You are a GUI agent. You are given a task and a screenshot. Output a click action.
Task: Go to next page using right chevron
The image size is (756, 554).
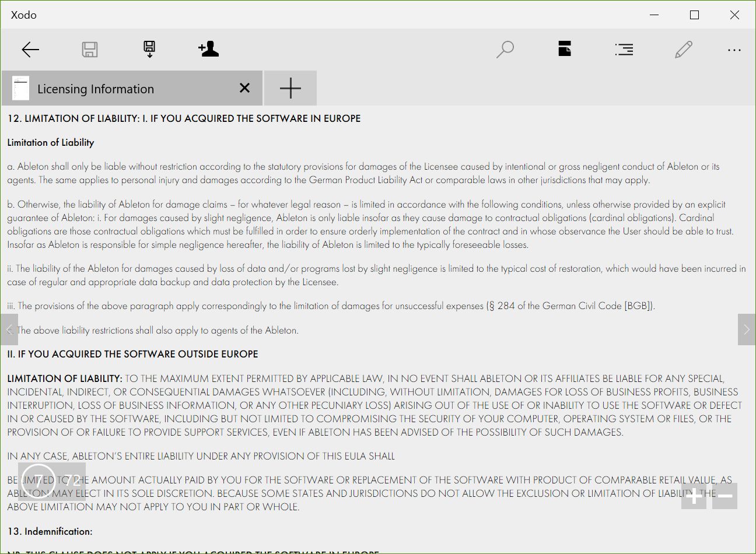click(x=747, y=329)
